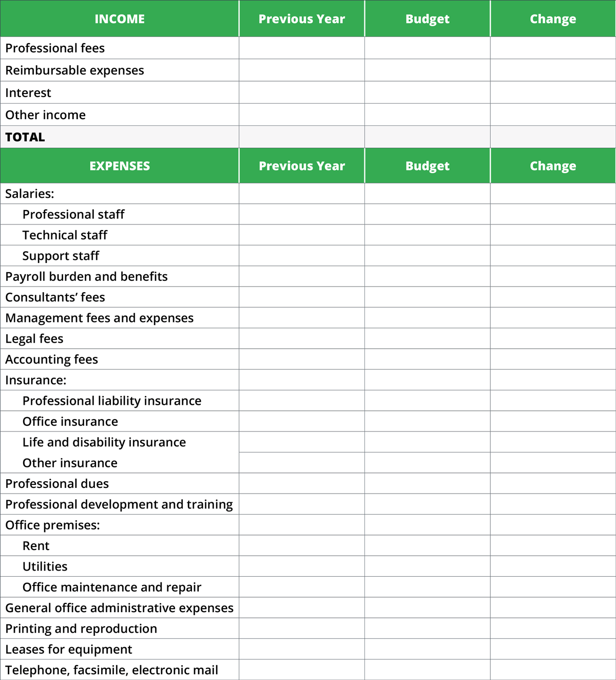Select the first income row name cell
Screen dimensions: 616x680
(x=120, y=48)
